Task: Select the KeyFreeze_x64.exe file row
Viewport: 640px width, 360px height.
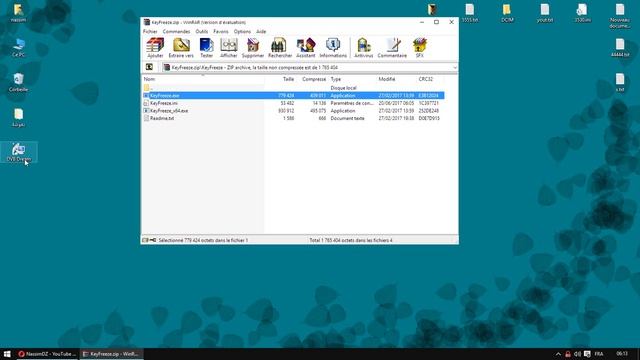Action: pyautogui.click(x=293, y=111)
